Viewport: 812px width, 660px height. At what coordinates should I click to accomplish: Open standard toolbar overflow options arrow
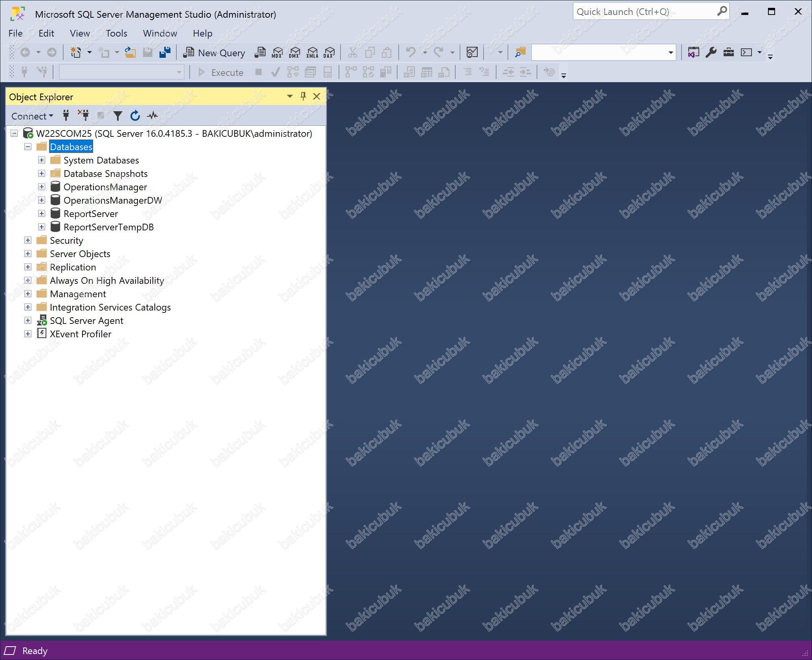tap(770, 57)
